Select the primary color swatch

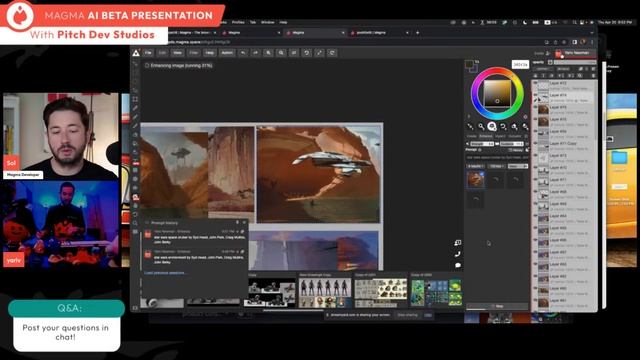[x=469, y=64]
